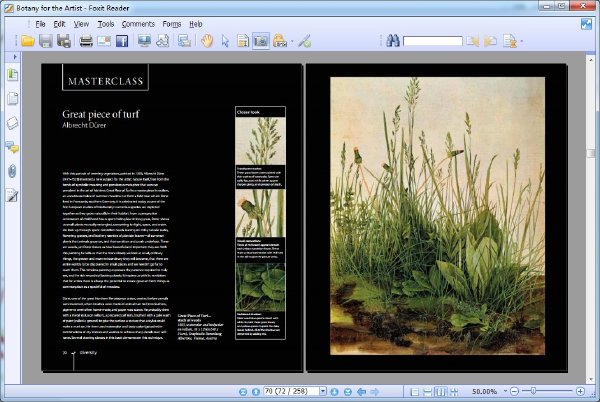
Task: Open the Bookmarks side panel
Action: pos(13,74)
